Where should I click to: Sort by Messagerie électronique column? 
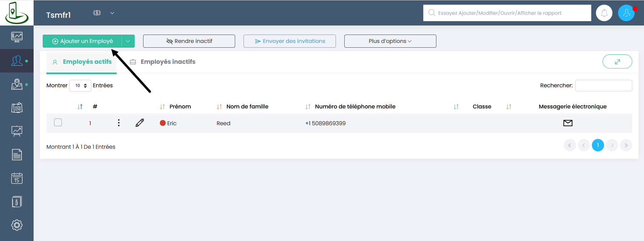[572, 106]
